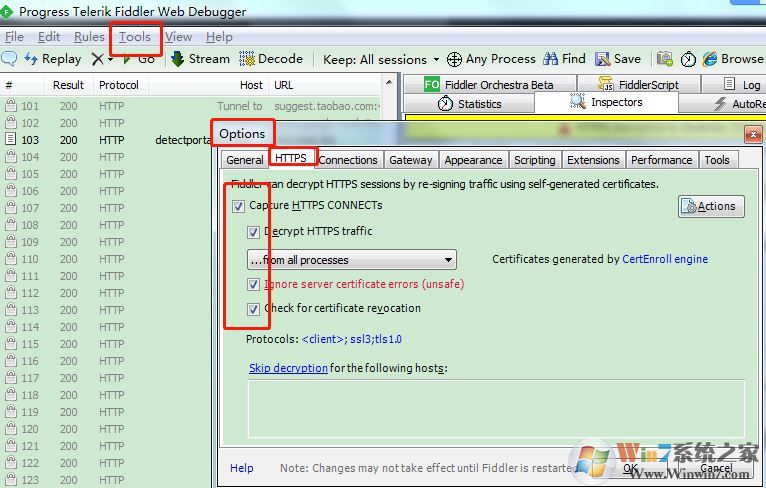Viewport: 766px width, 488px height.
Task: Select the Tools options tab
Action: pos(717,160)
